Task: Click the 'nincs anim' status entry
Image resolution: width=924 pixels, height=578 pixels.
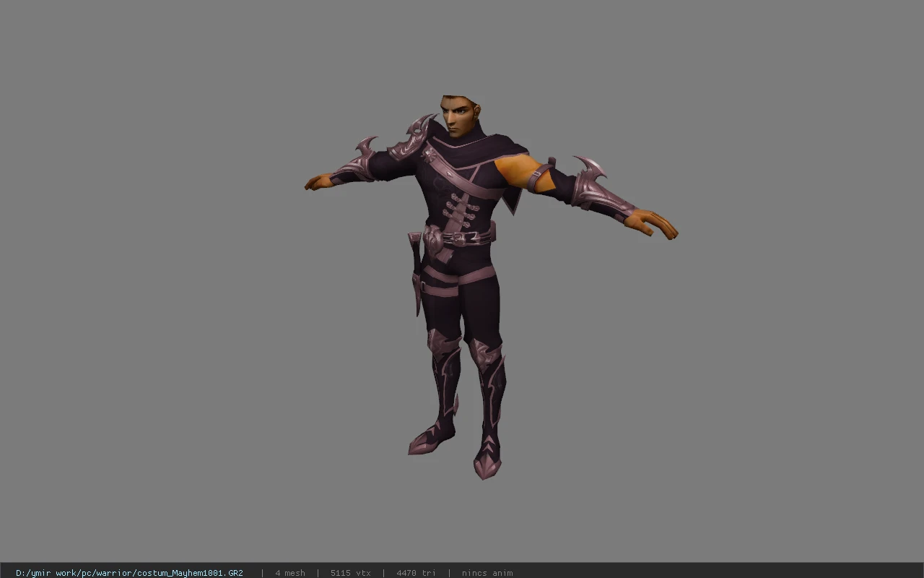Action: 487,573
